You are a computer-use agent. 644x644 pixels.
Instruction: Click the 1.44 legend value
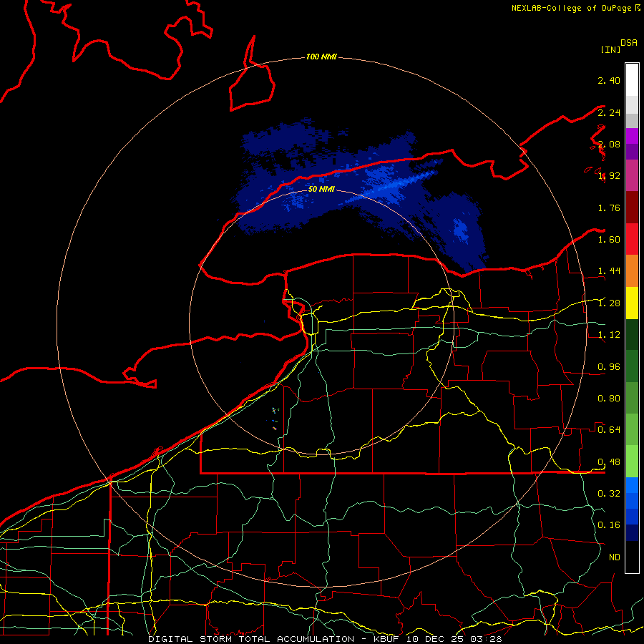click(x=609, y=271)
